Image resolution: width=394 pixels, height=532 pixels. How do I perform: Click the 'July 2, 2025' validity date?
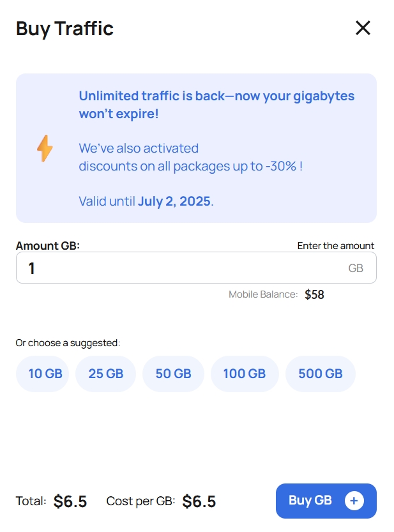coord(174,201)
